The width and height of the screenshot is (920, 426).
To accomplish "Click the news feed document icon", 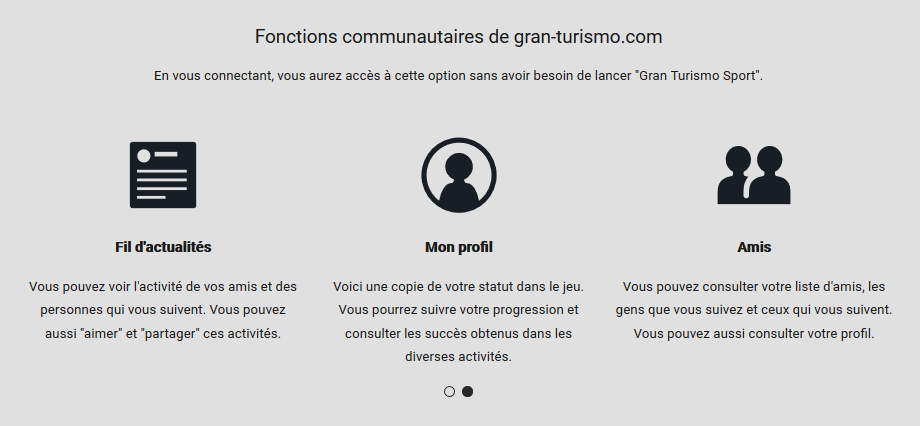I will (x=163, y=175).
